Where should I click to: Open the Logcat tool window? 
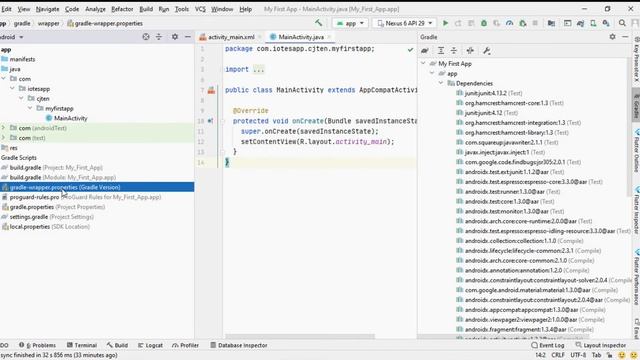[x=150, y=345]
